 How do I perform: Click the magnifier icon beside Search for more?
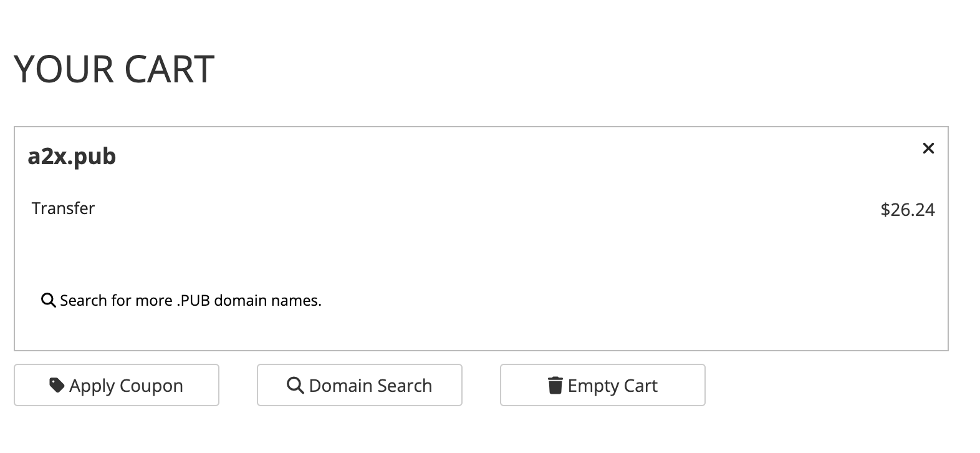(x=48, y=300)
